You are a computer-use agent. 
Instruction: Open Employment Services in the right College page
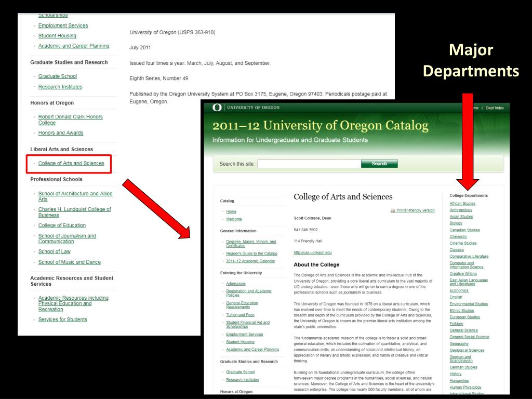coord(245,334)
